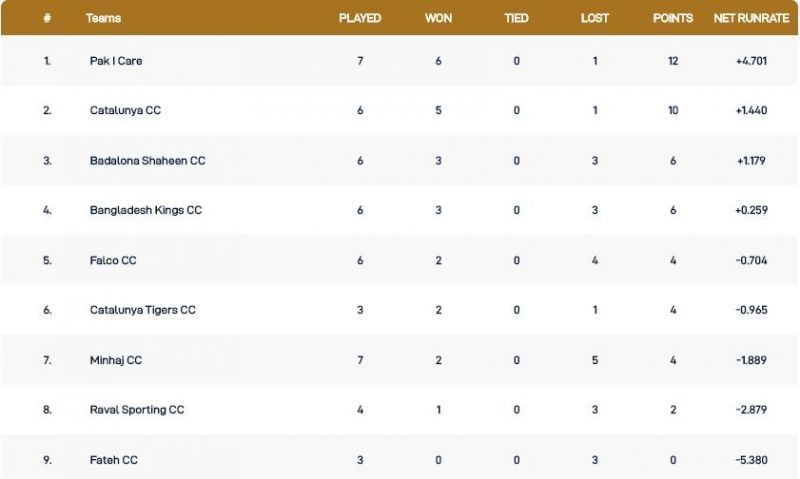800x479 pixels.
Task: Click the WON column header
Action: [x=437, y=19]
